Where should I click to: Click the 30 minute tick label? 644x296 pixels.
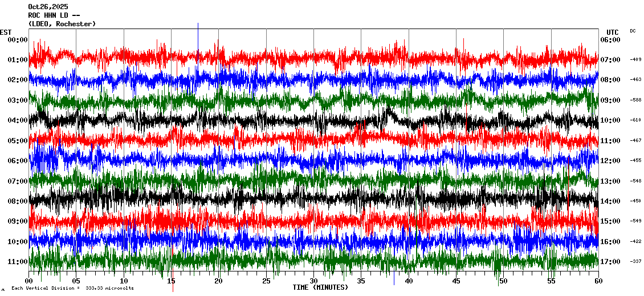[313, 281]
